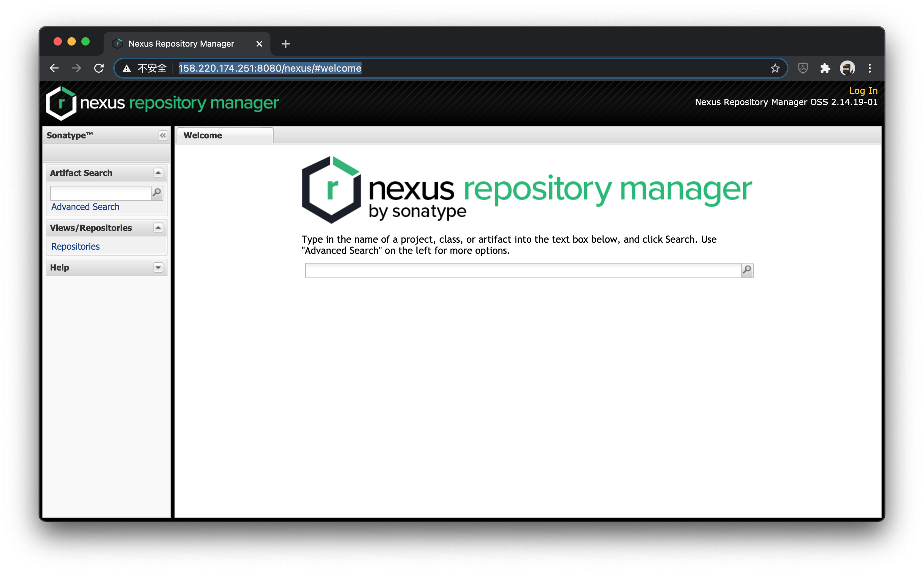Screen dimensions: 924x573
Task: Click the not-secure warning triangle icon
Action: (x=127, y=68)
